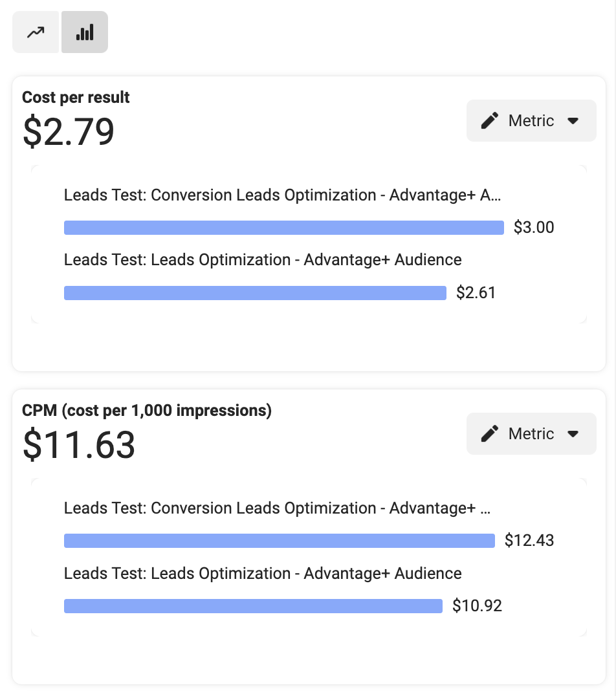The height and width of the screenshot is (696, 616).
Task: Click the $10.92 CPM bar
Action: click(253, 606)
